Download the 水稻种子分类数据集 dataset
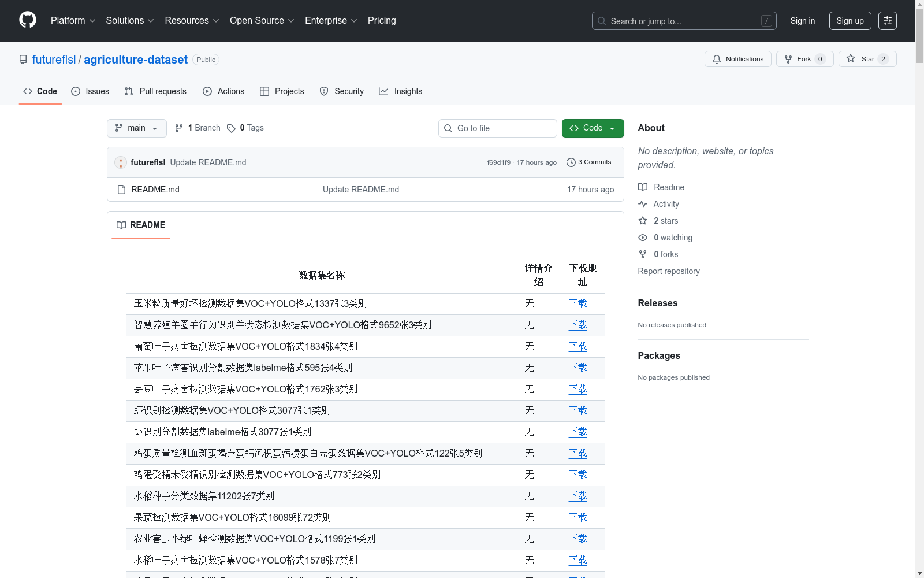 (578, 496)
